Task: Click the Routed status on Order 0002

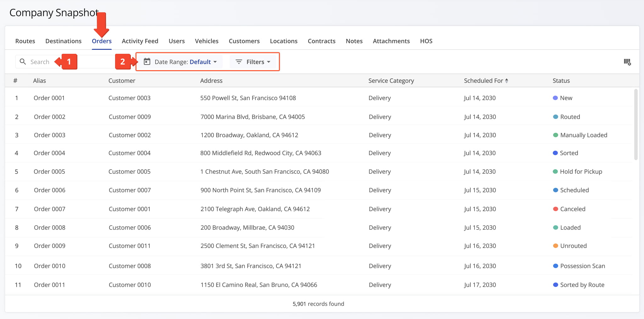Action: pyautogui.click(x=570, y=117)
